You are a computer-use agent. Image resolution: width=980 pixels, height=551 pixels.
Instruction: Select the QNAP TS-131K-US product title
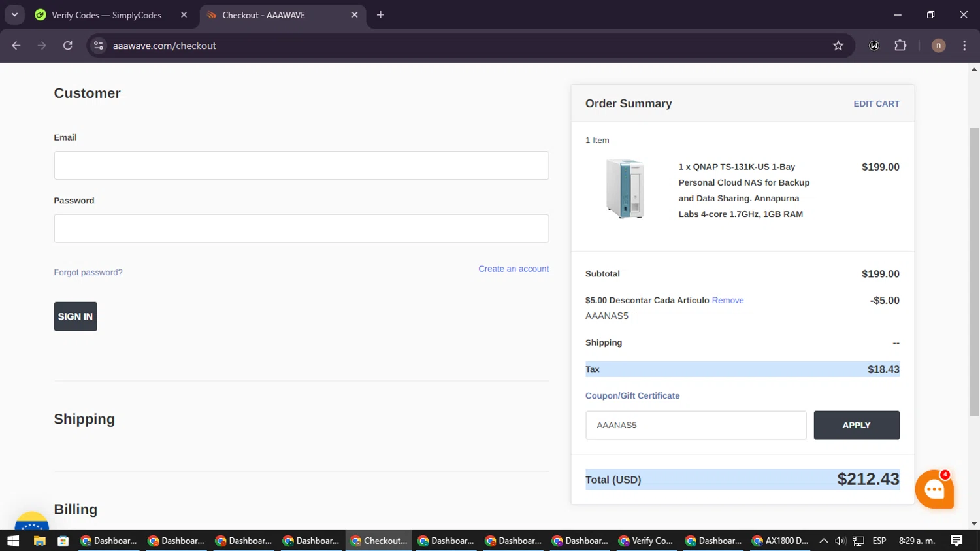point(743,190)
